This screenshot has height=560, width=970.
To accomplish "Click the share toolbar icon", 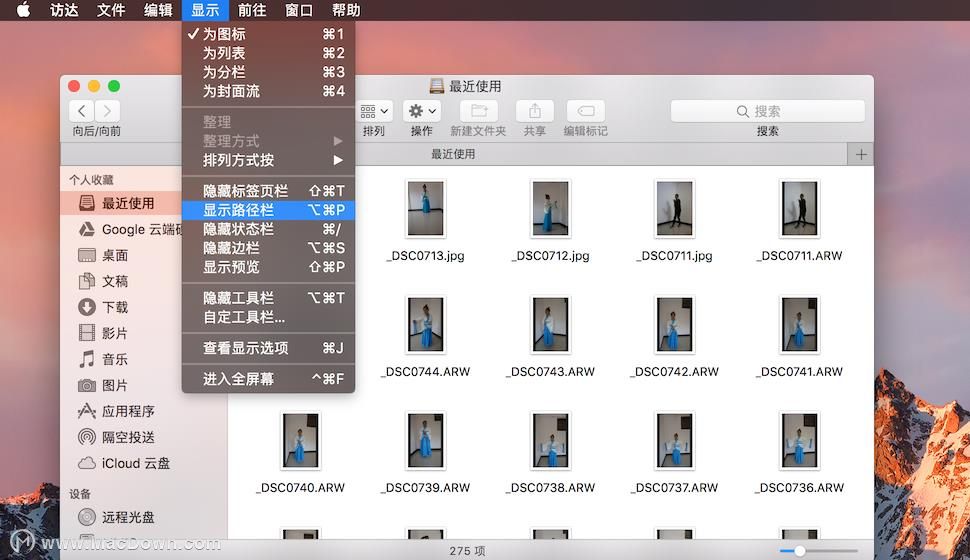I will (534, 111).
